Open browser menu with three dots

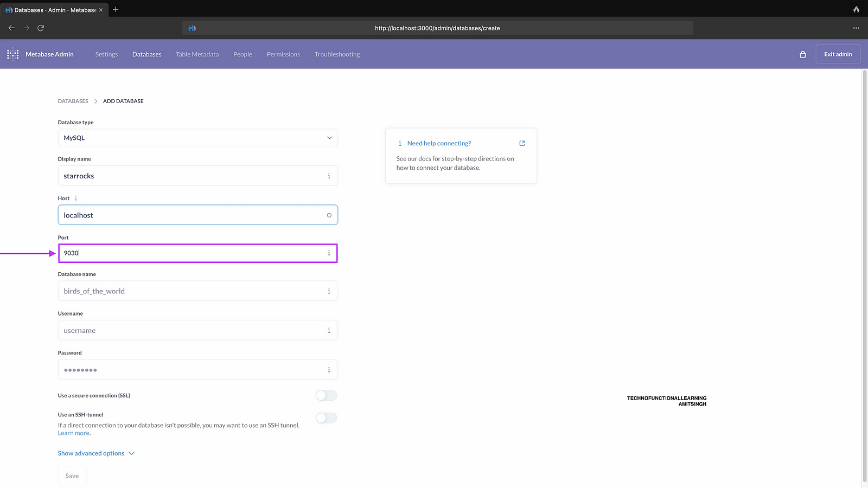(856, 28)
